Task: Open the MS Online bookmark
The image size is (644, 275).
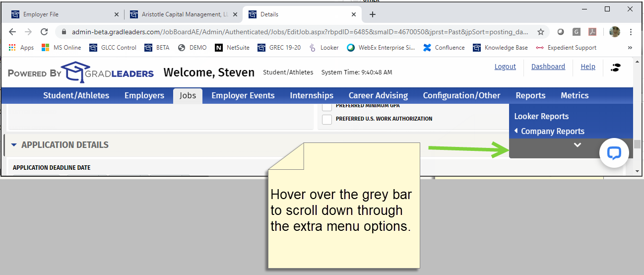Action: pyautogui.click(x=61, y=48)
